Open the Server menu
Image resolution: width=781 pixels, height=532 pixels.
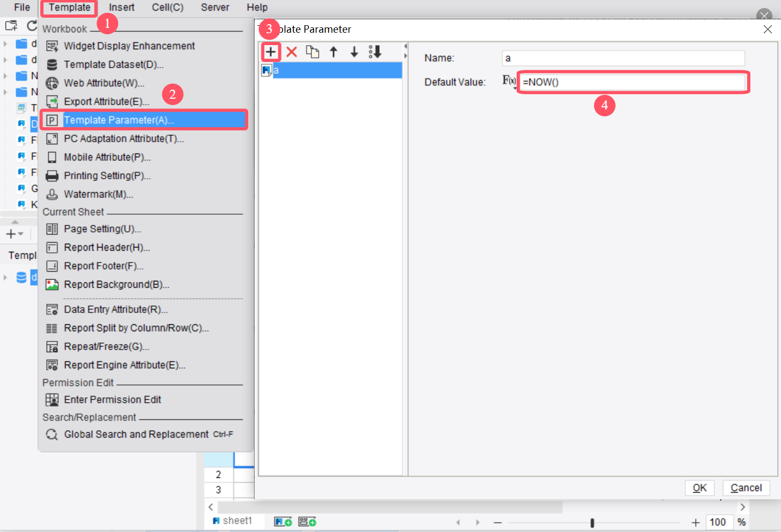(215, 8)
